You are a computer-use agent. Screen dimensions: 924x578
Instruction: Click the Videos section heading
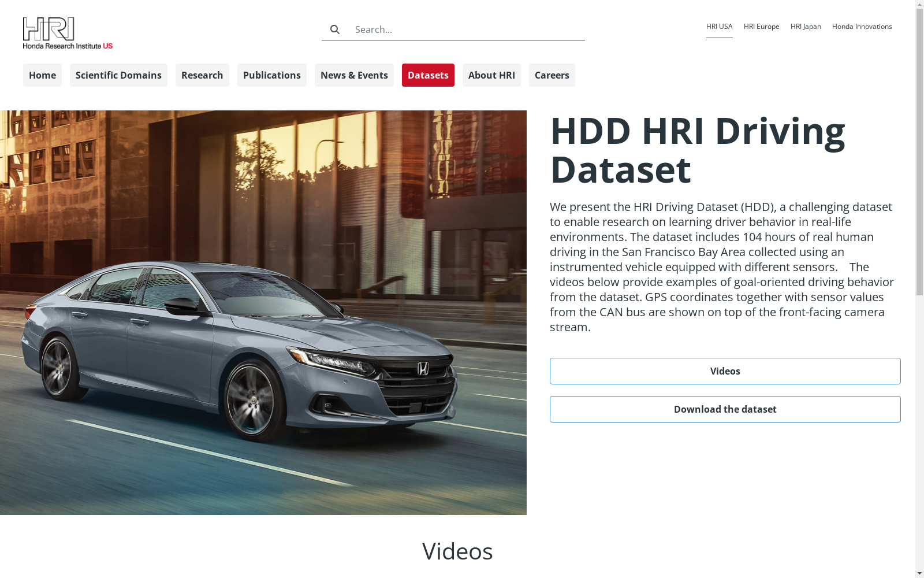click(457, 551)
